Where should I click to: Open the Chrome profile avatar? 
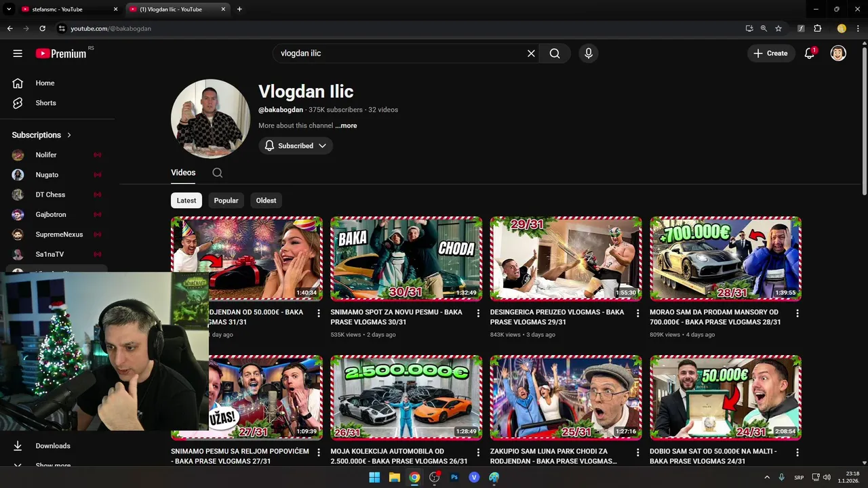tap(842, 28)
